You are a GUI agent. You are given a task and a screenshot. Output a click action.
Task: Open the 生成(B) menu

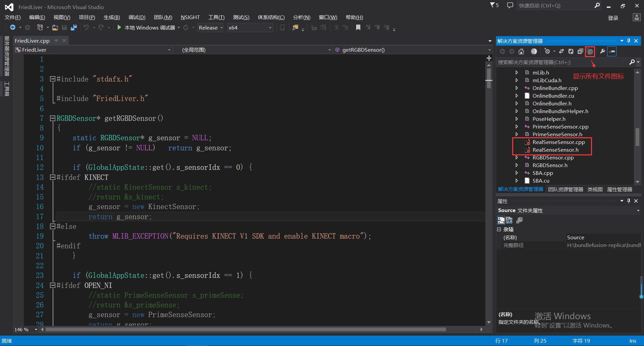coord(112,17)
